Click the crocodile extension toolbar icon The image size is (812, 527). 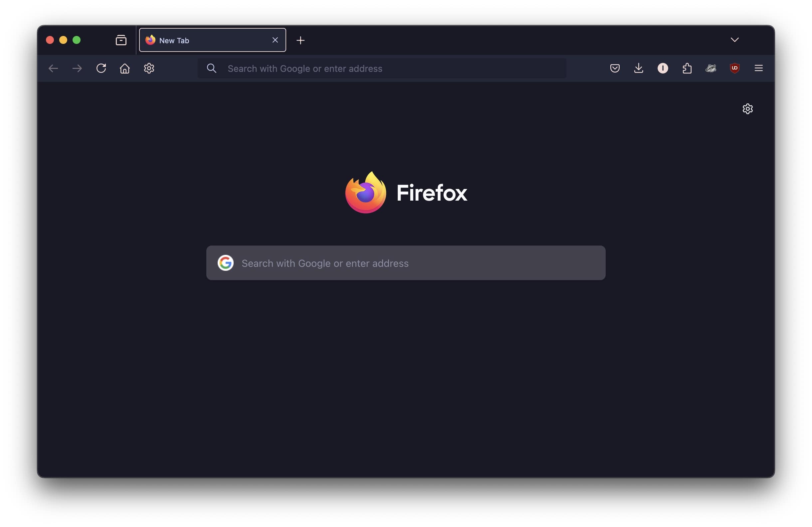pos(711,68)
